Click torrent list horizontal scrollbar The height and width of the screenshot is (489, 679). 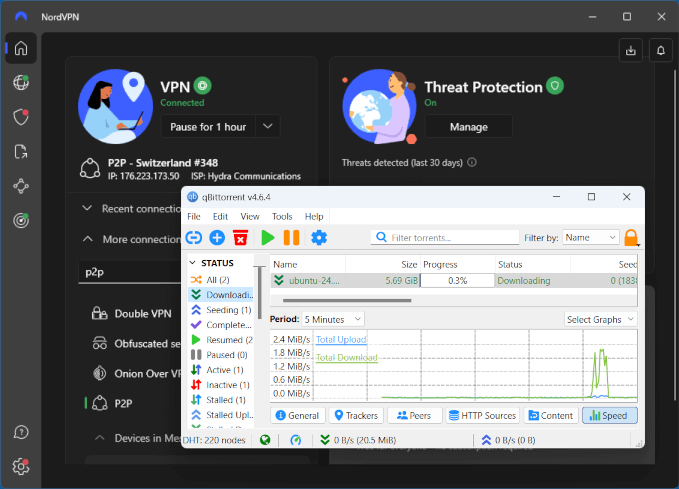pos(347,300)
